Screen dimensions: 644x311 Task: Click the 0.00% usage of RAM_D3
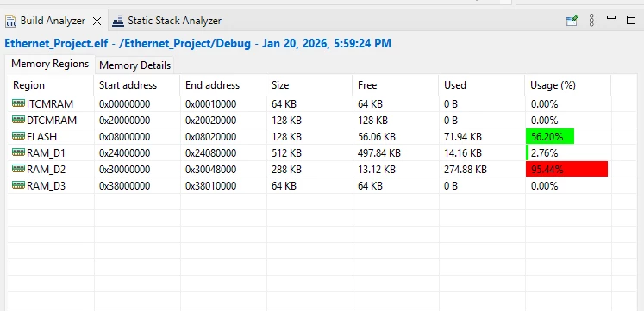coord(544,186)
